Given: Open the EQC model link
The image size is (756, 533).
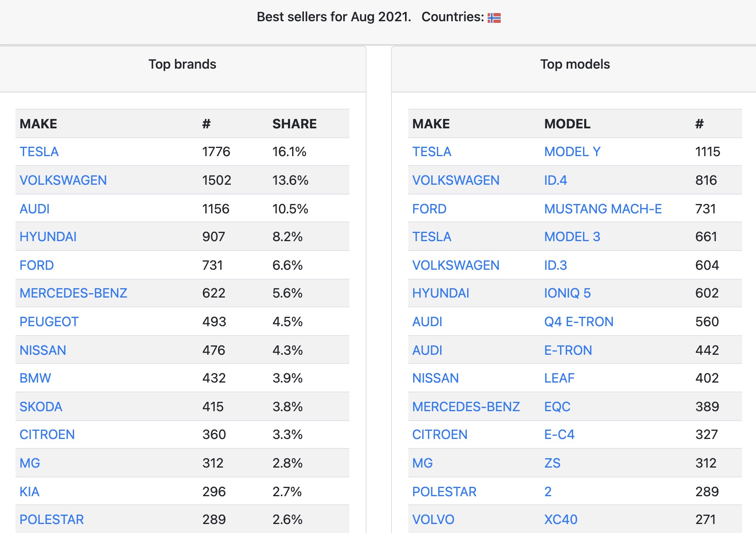Looking at the screenshot, I should (557, 407).
